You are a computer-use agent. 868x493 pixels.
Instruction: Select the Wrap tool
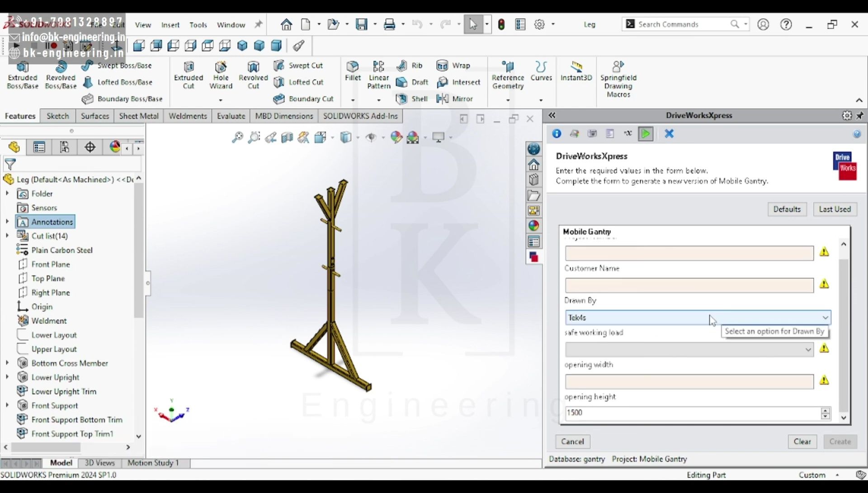coord(453,66)
